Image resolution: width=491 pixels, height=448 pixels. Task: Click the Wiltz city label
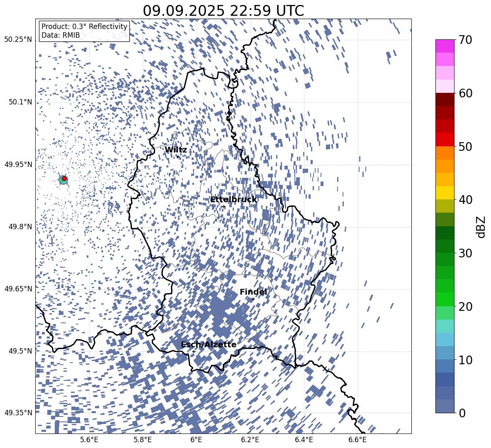(176, 150)
